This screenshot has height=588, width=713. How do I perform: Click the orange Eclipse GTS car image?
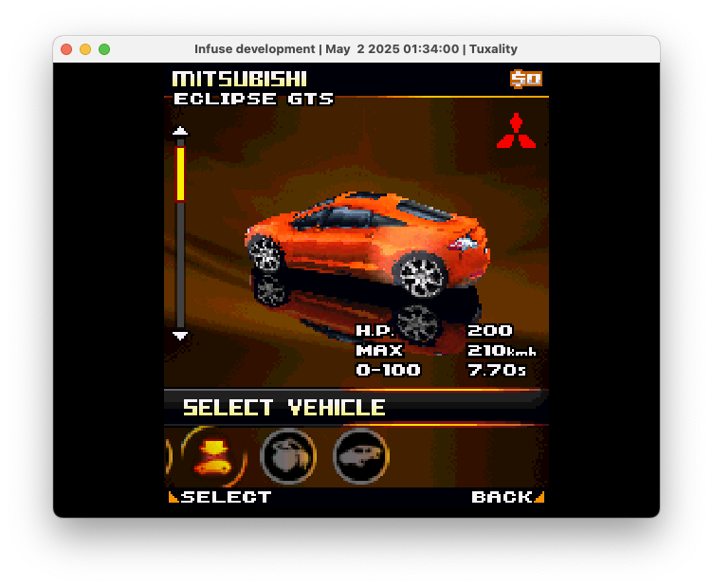pyautogui.click(x=368, y=246)
